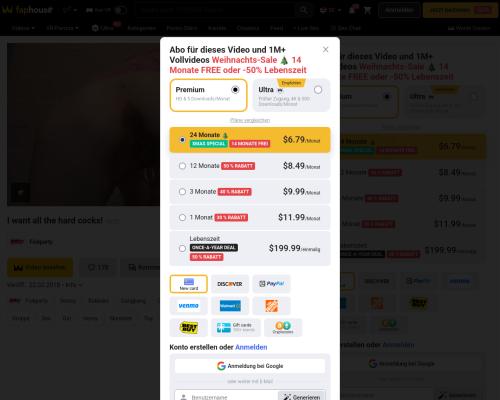The image size is (500, 400).
Task: Pick the PayPal payment icon
Action: pyautogui.click(x=271, y=284)
